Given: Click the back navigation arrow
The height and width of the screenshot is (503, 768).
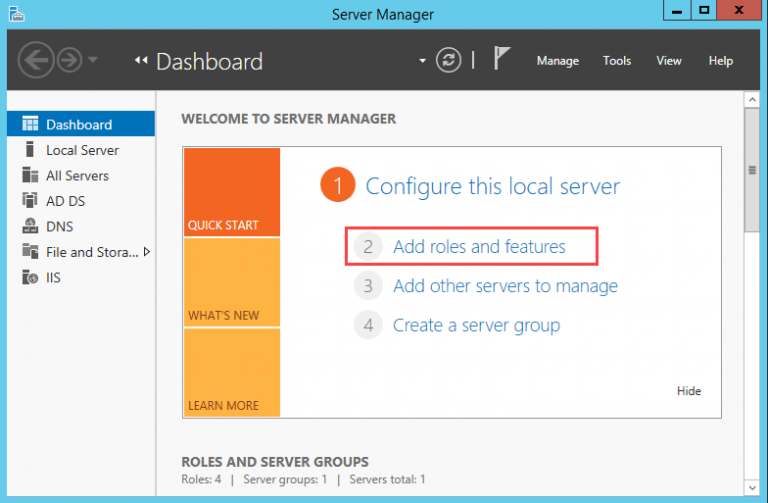Looking at the screenshot, I should (x=36, y=60).
